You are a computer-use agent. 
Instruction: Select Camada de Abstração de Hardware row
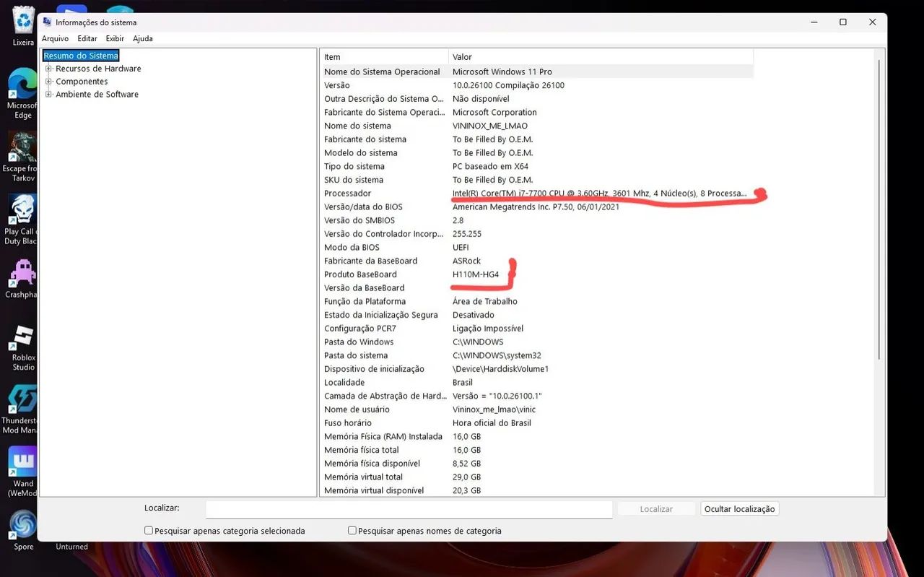[x=537, y=396]
